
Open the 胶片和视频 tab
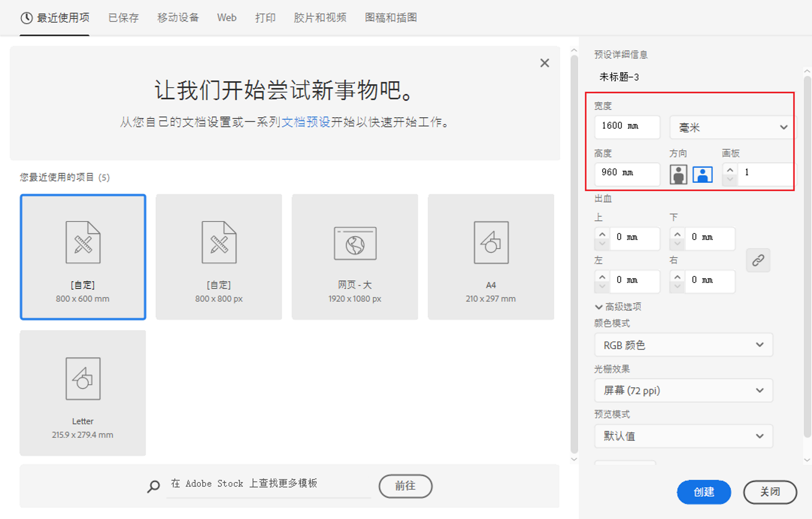pyautogui.click(x=320, y=18)
